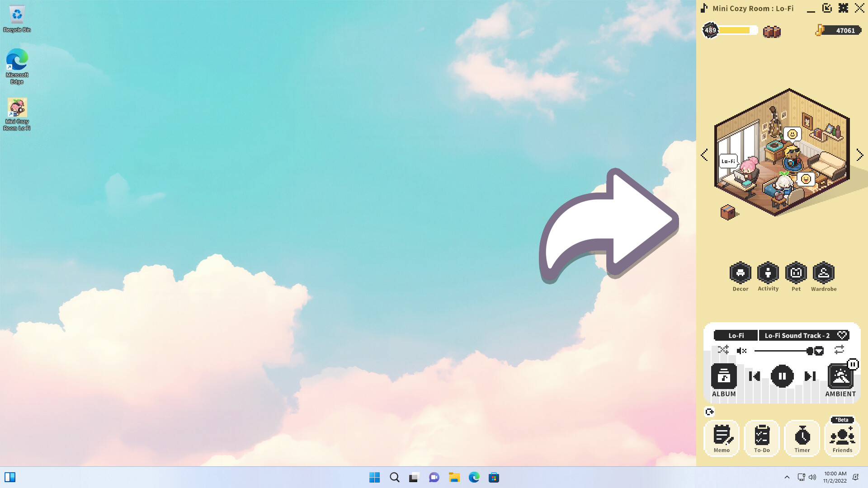
Task: Open the Ambient sound mixer
Action: click(x=840, y=377)
